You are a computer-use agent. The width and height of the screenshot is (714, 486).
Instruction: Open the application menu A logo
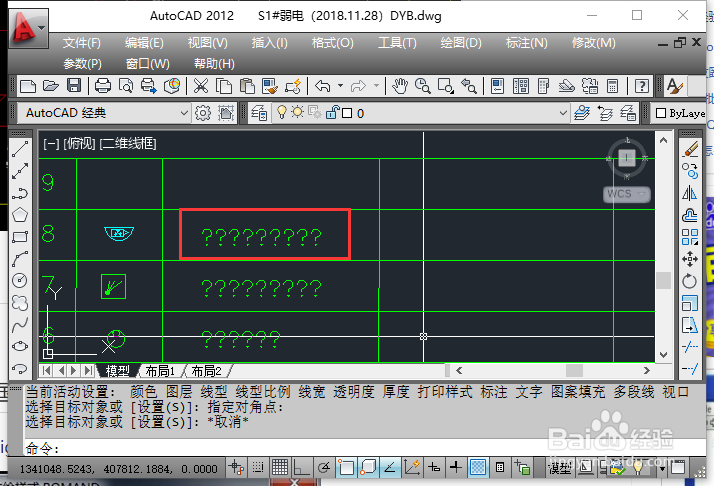tap(28, 28)
